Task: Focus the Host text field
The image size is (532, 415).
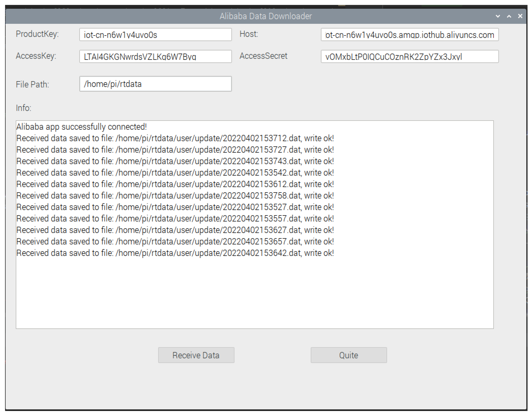Action: [410, 35]
